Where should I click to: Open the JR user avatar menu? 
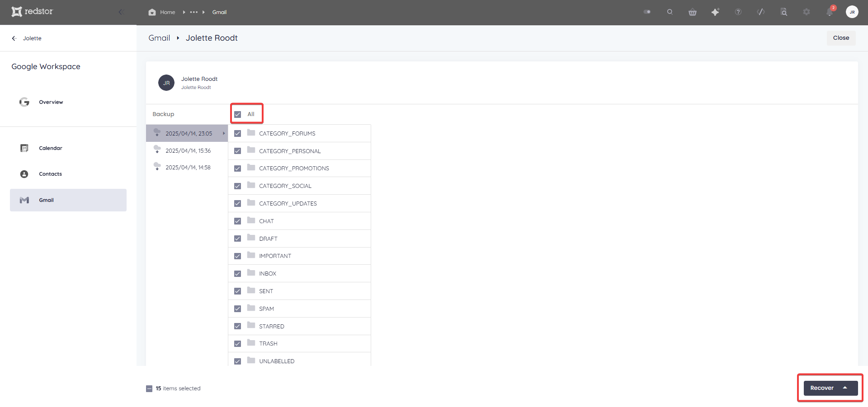coord(852,12)
